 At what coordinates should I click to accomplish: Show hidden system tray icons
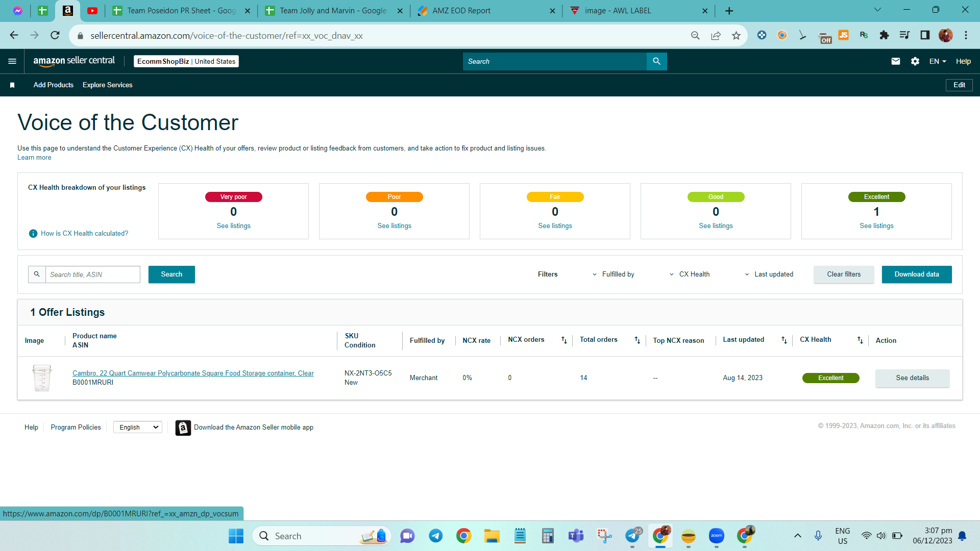click(x=797, y=536)
